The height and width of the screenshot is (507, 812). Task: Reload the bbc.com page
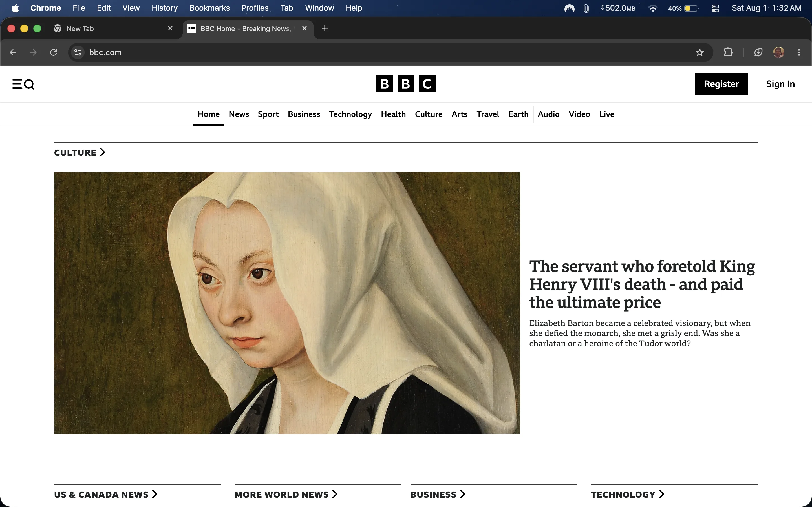(x=54, y=52)
